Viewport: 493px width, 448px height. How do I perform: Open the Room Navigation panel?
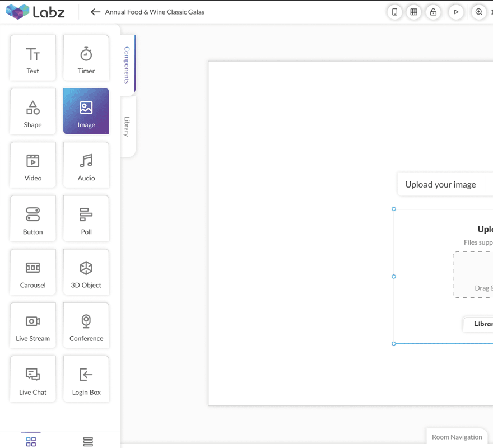pos(457,437)
